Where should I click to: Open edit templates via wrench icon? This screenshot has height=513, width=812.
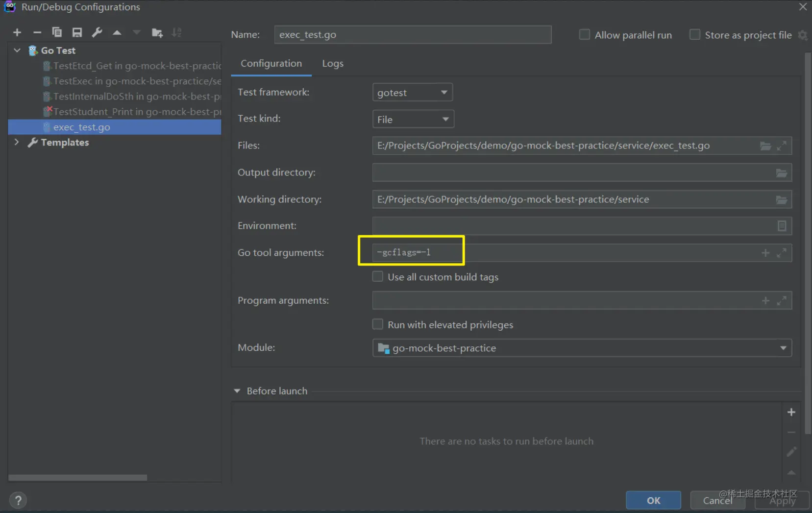point(97,32)
